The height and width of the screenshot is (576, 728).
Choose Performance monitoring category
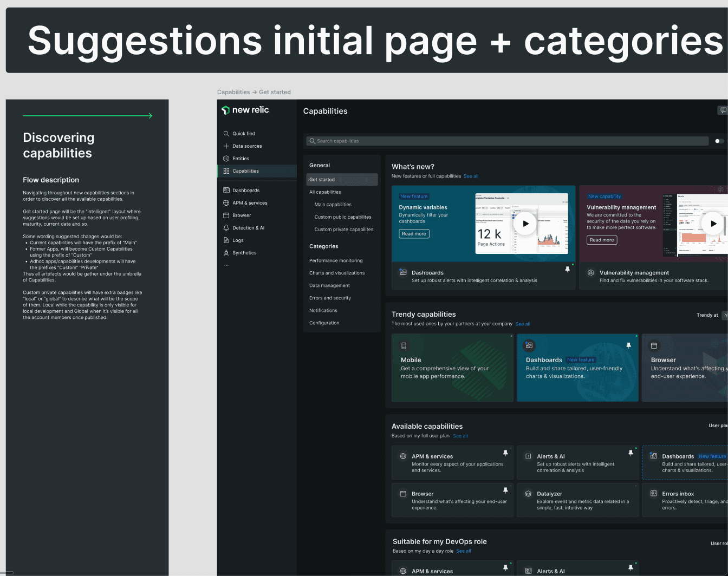(x=336, y=261)
